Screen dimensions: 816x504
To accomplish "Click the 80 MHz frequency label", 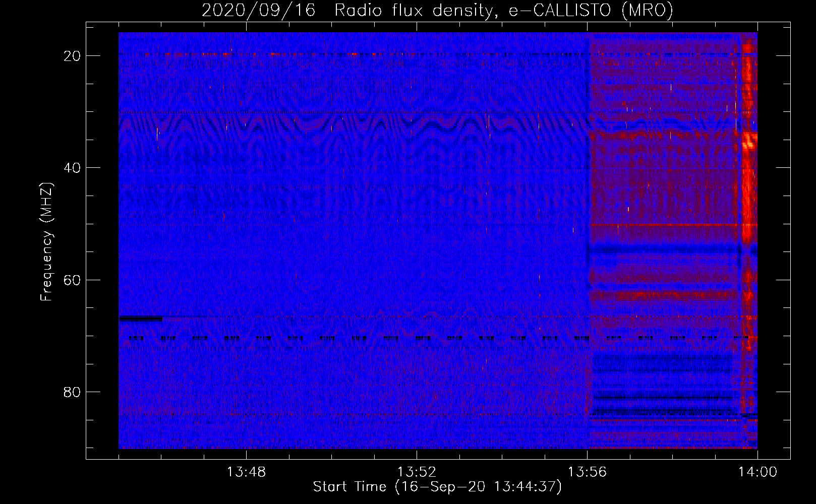I will pyautogui.click(x=72, y=392).
